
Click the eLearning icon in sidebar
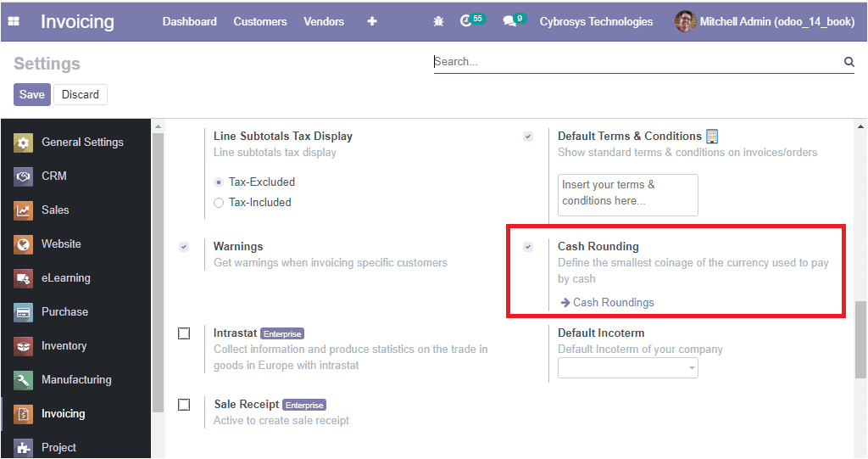pyautogui.click(x=23, y=278)
